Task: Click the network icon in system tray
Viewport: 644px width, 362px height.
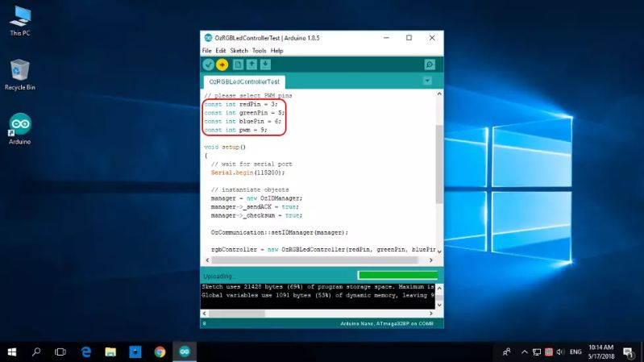Action: pyautogui.click(x=536, y=352)
